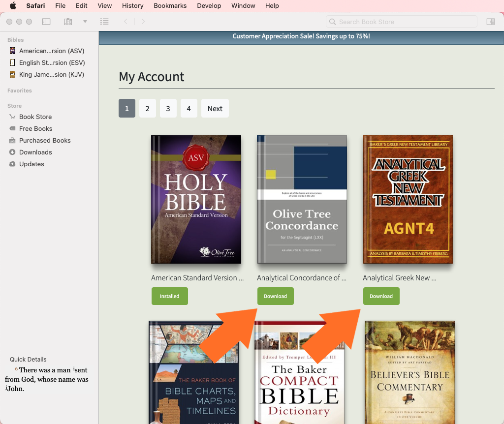Open the Bible Charts, Maps and Timelines cover
504x424 pixels.
(x=194, y=372)
